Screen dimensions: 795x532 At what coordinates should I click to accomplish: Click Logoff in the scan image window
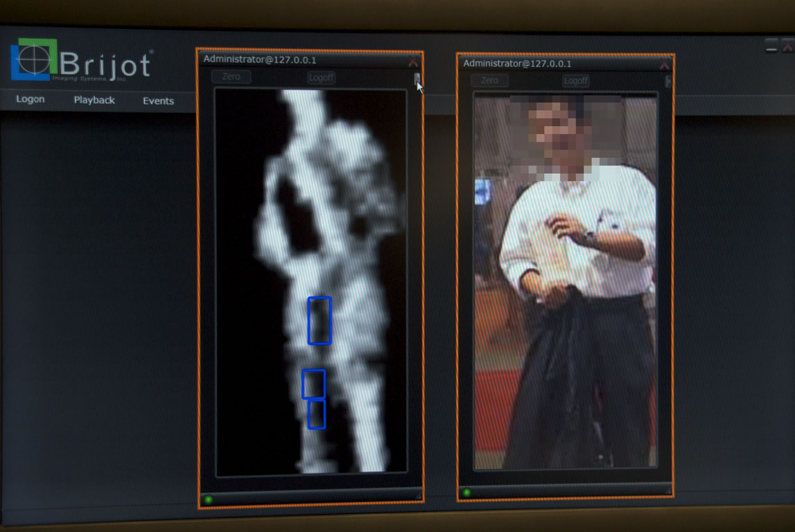(x=321, y=78)
